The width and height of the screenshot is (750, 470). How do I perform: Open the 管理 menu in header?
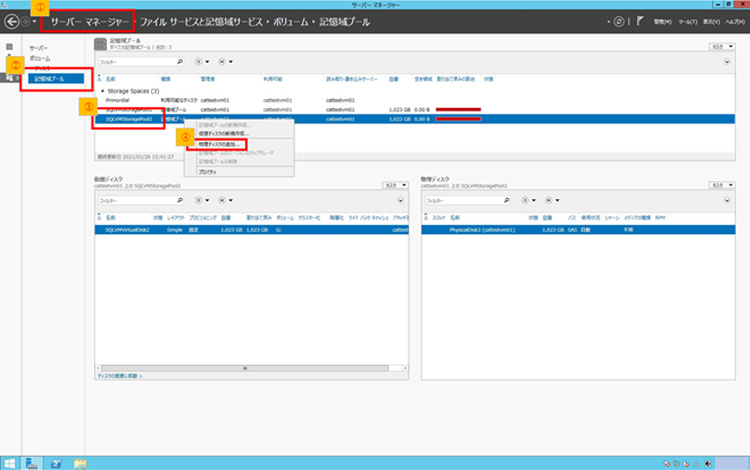662,21
